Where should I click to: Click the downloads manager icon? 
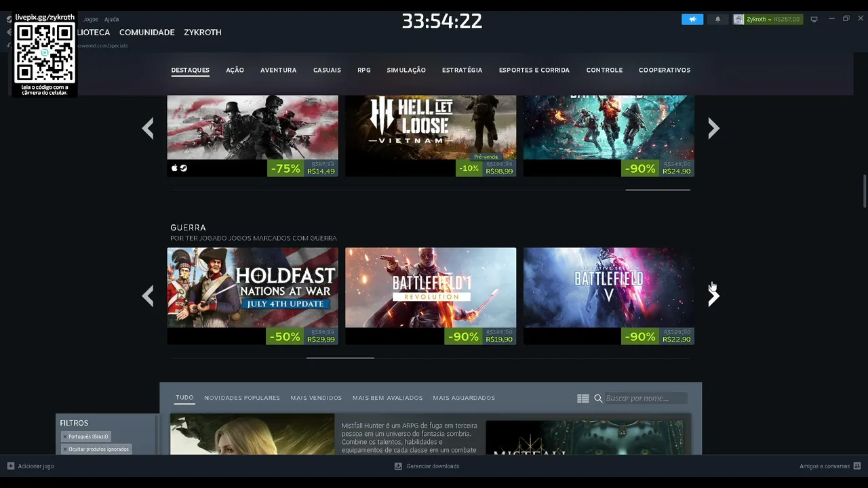(398, 466)
